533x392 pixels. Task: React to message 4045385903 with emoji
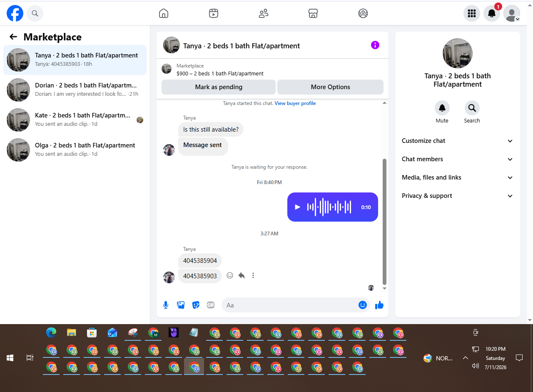coord(230,275)
